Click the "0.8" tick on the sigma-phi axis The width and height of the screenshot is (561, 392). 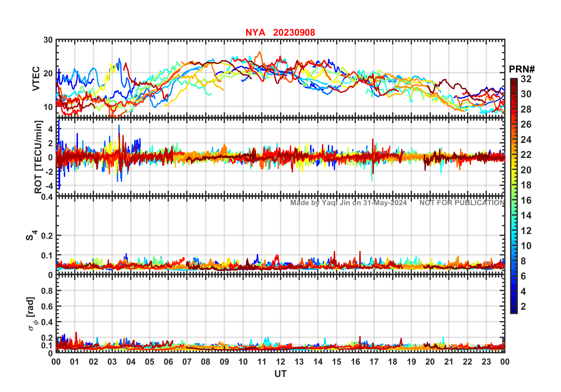tap(47, 291)
